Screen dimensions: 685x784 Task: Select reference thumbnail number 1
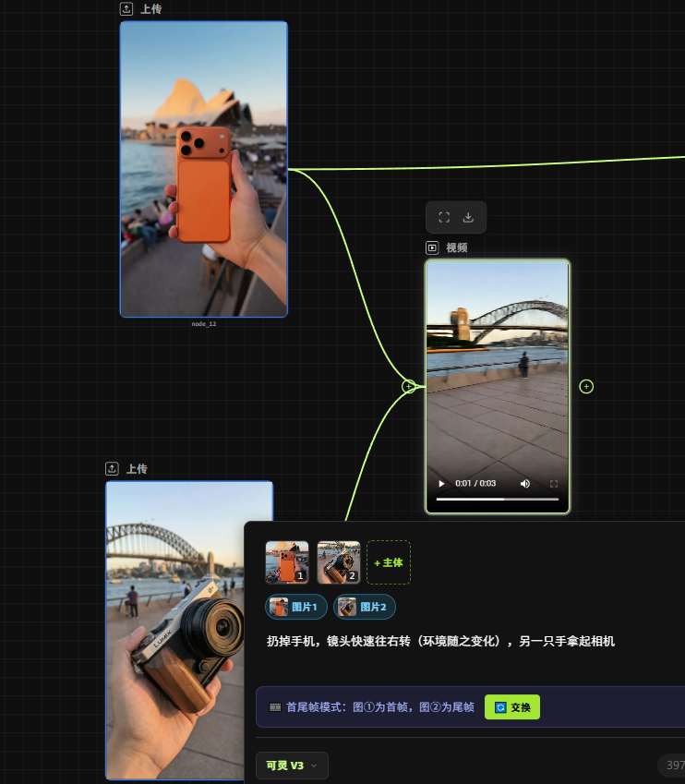[x=287, y=562]
